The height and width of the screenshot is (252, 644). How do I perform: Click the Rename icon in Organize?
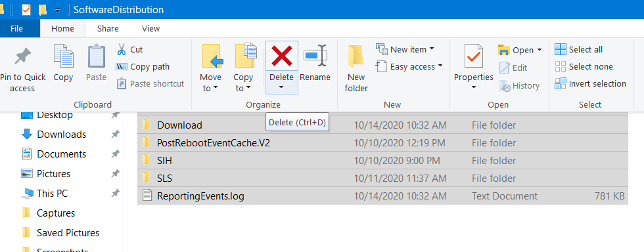pyautogui.click(x=315, y=55)
